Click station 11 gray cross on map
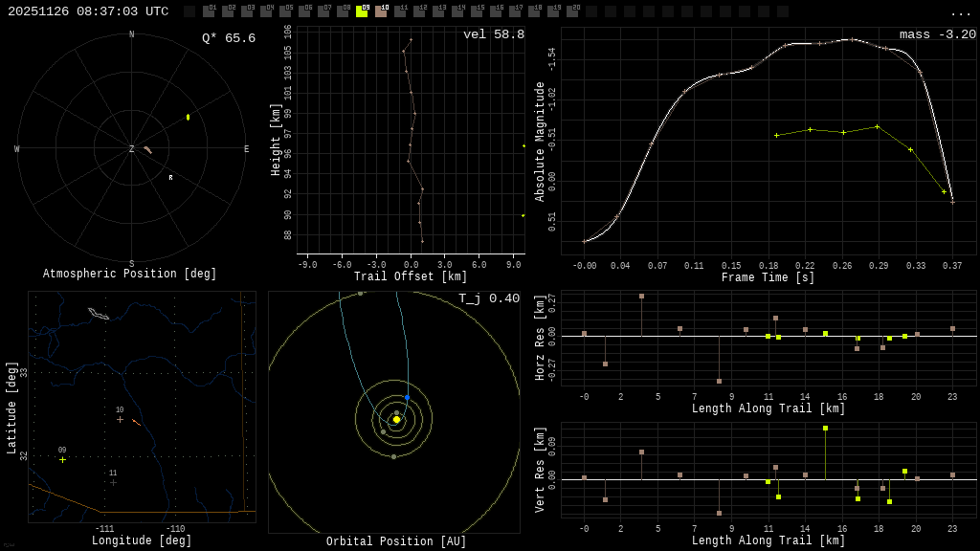 [113, 482]
